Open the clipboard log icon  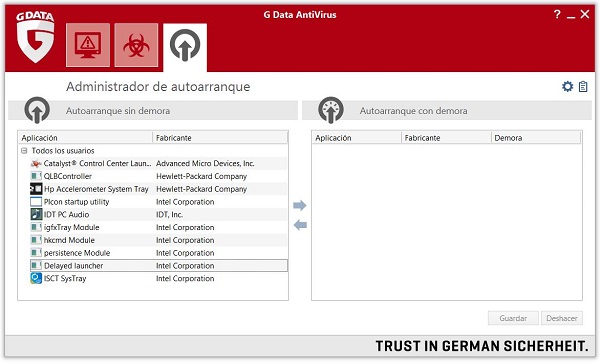[x=583, y=87]
